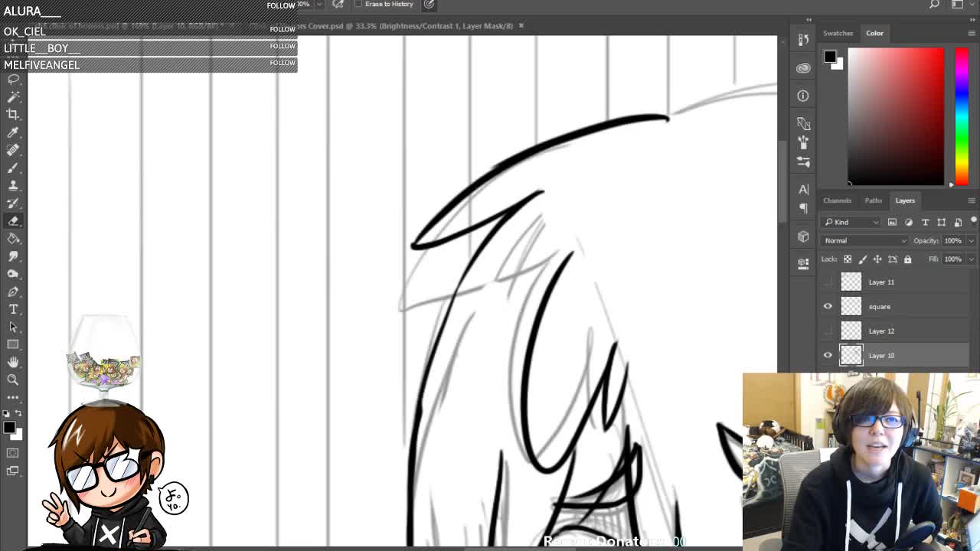Open the Fill percentage dropdown arrow
The height and width of the screenshot is (551, 980).
point(971,259)
